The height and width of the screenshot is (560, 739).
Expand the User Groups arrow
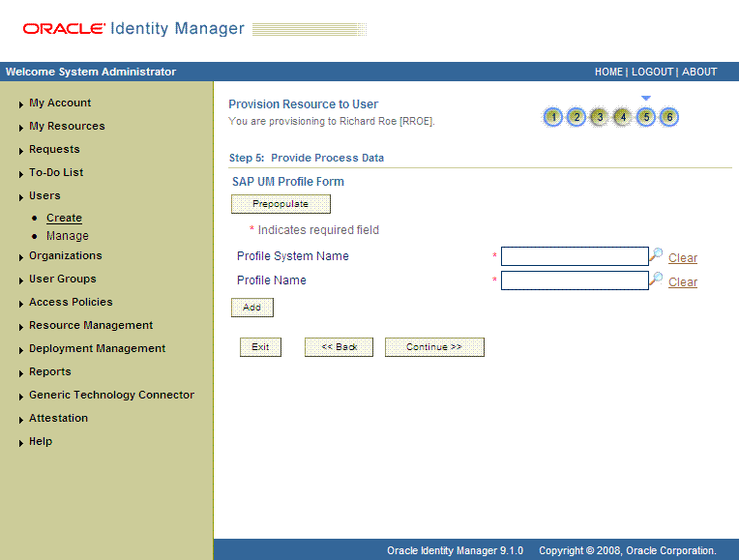pyautogui.click(x=20, y=280)
